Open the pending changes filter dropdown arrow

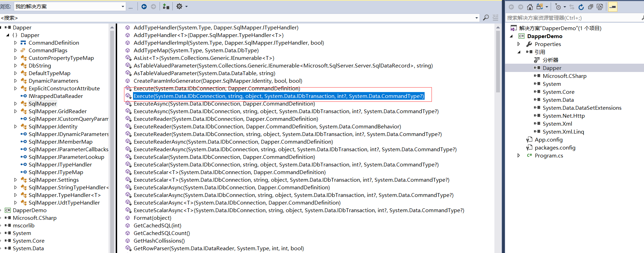click(565, 7)
